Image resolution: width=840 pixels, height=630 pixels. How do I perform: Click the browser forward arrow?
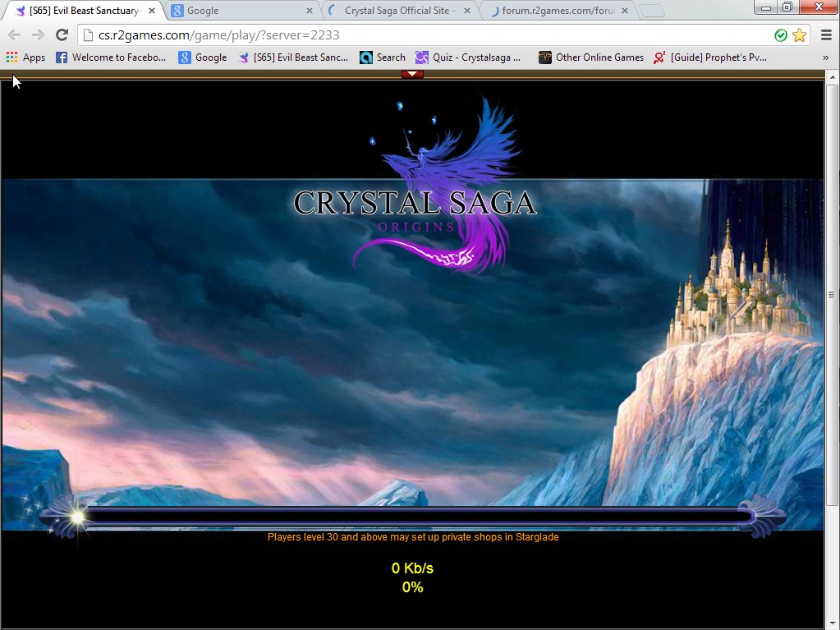coord(38,34)
